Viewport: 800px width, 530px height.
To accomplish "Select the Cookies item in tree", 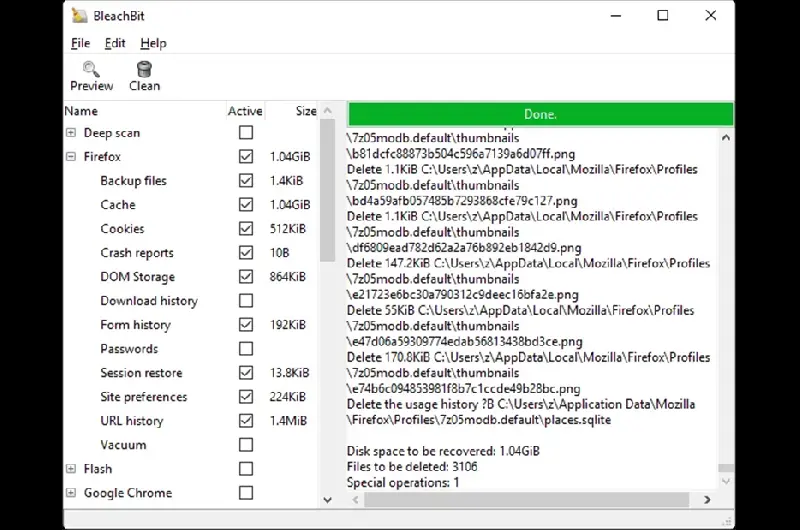I will [x=122, y=229].
